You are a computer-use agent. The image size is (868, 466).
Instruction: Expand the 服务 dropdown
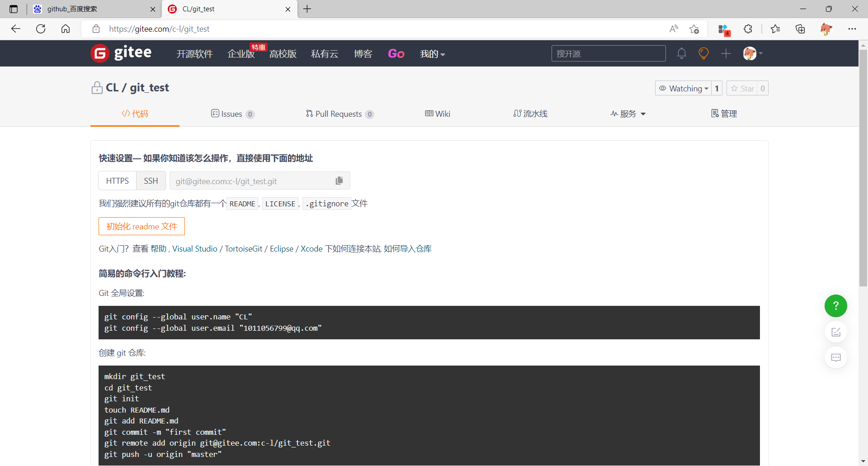click(x=628, y=114)
